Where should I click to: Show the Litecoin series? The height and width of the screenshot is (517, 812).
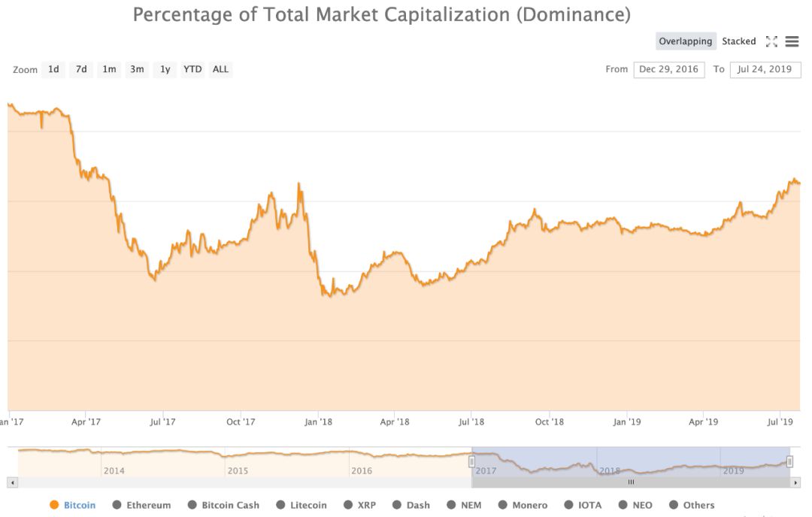click(301, 505)
